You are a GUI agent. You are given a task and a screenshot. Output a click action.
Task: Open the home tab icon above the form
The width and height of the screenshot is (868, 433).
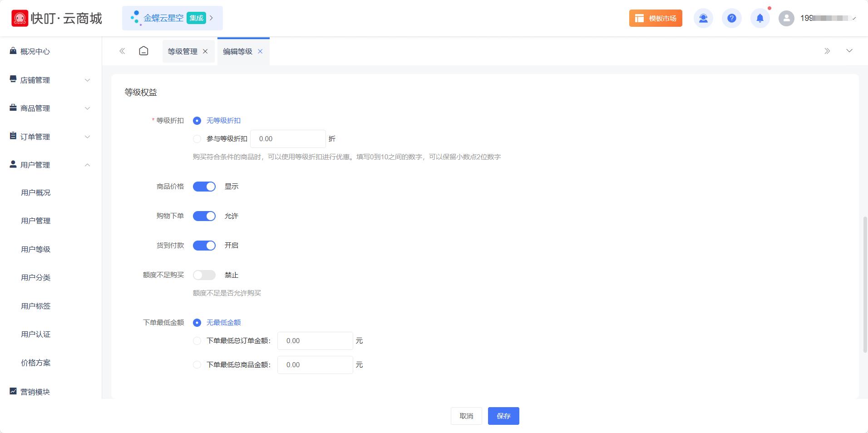click(143, 51)
